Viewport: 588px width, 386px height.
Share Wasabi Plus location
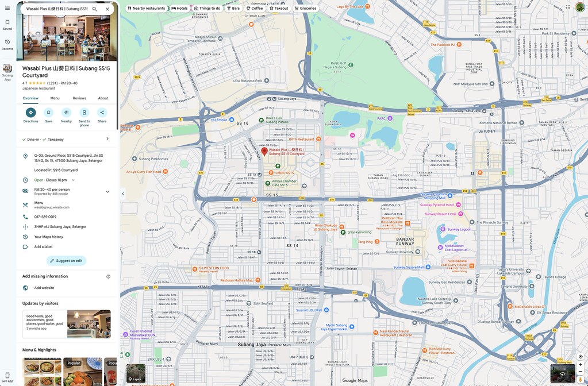pos(102,115)
